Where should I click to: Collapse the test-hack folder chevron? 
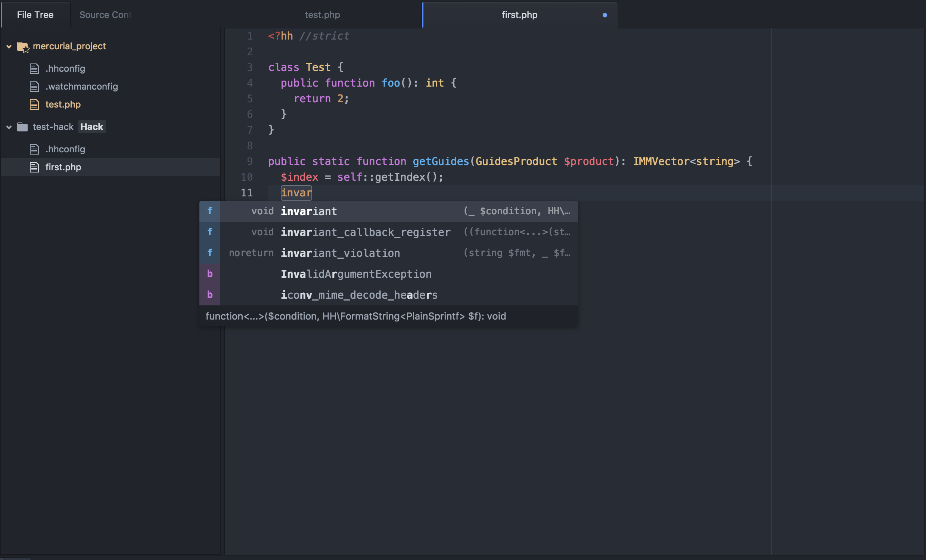(9, 127)
